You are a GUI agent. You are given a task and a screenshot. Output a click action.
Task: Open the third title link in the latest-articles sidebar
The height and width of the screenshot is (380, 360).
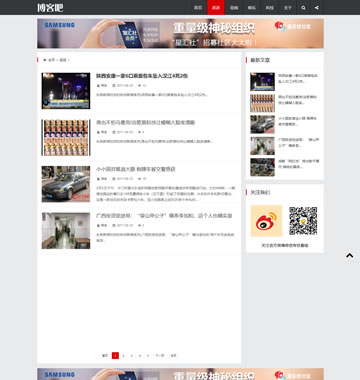point(298,121)
